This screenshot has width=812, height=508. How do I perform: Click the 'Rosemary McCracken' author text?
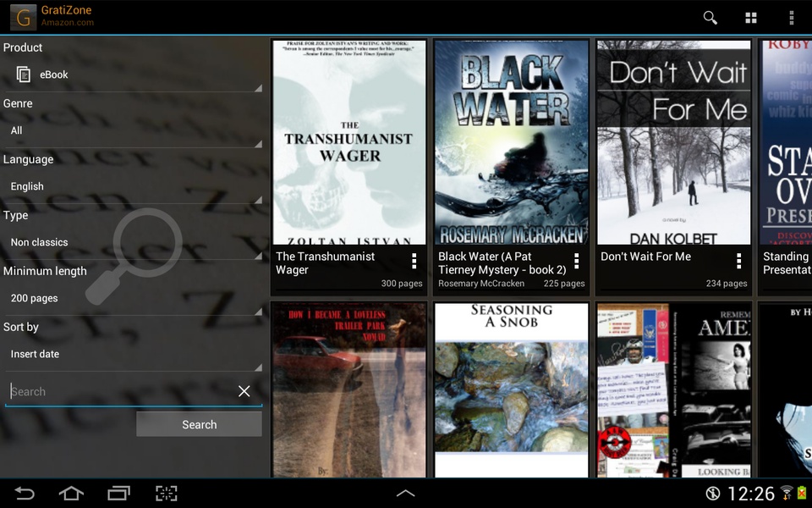pos(481,284)
